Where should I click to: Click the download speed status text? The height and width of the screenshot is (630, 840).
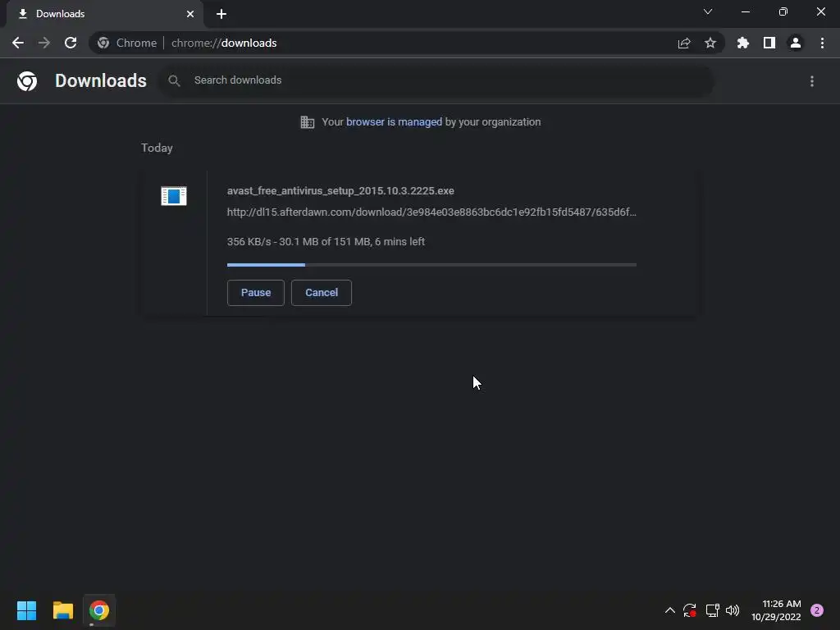[x=326, y=242]
